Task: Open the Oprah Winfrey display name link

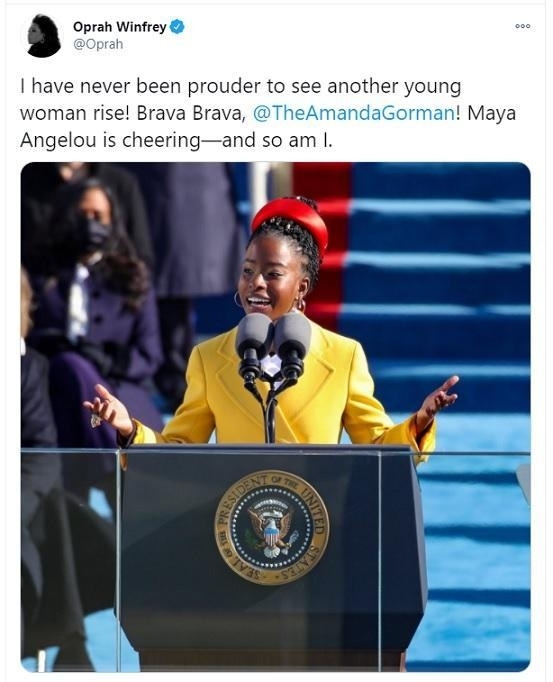Action: pyautogui.click(x=120, y=27)
